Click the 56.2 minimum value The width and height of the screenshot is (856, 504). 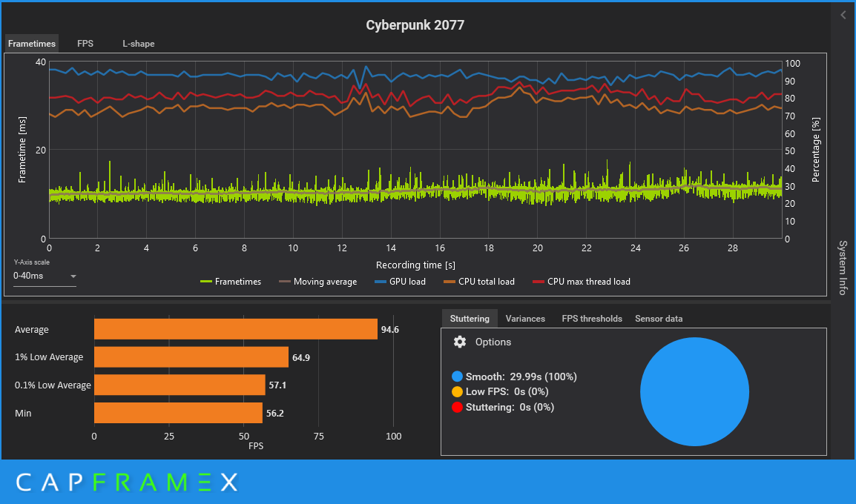(x=274, y=414)
